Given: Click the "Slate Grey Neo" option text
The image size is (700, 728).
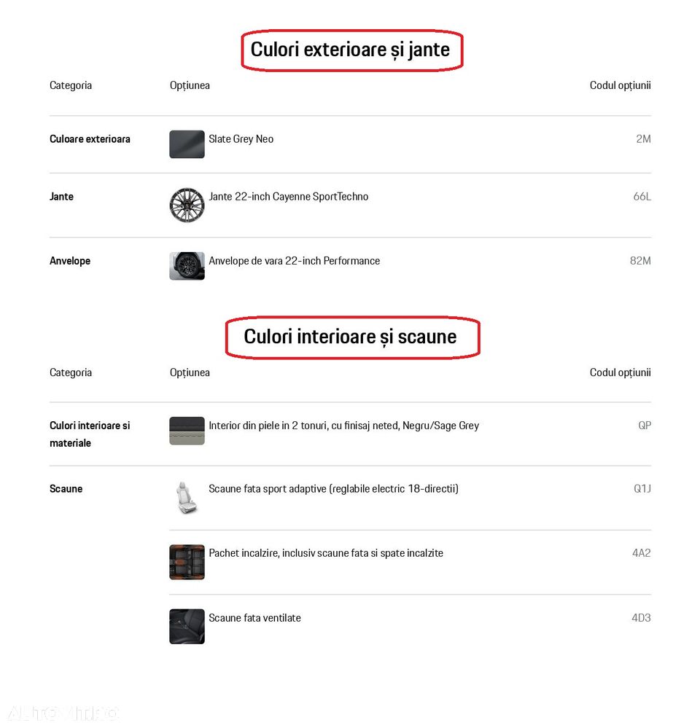Looking at the screenshot, I should pos(241,139).
